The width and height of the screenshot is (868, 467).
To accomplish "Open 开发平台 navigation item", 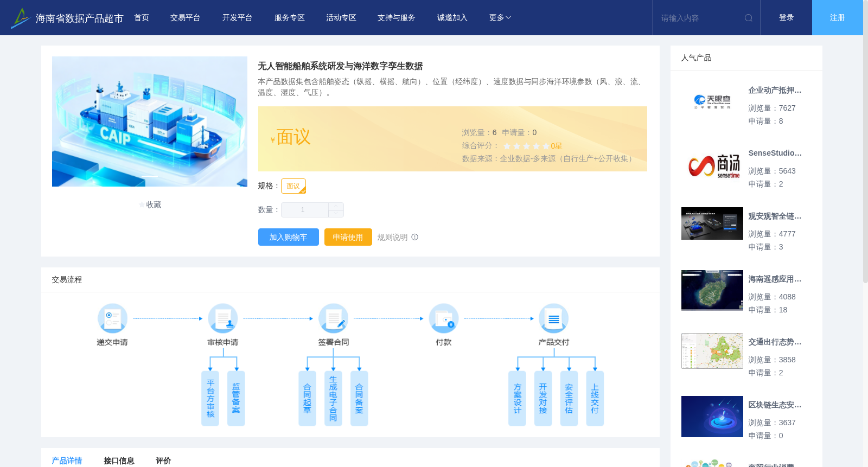I will click(238, 18).
